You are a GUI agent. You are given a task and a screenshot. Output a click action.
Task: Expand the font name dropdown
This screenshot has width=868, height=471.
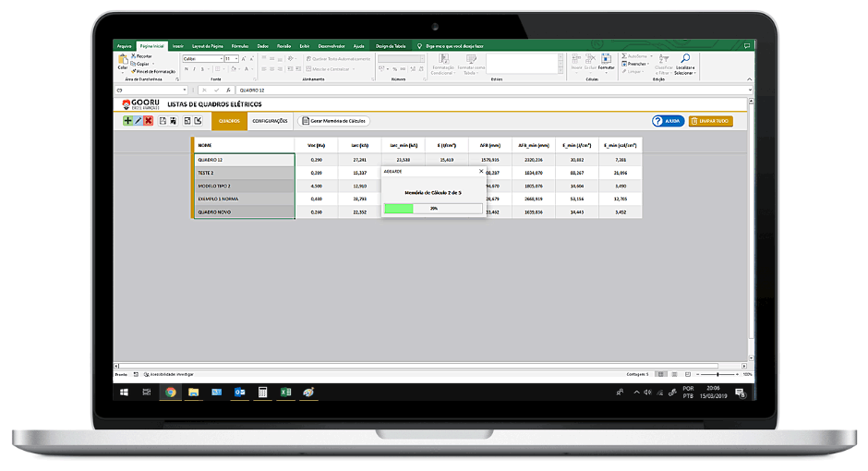pyautogui.click(x=222, y=58)
